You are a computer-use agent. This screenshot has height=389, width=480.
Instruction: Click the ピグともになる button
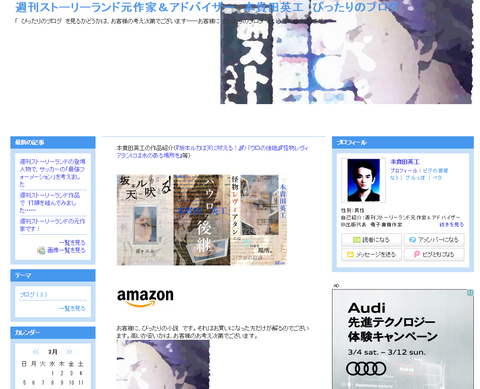click(434, 254)
